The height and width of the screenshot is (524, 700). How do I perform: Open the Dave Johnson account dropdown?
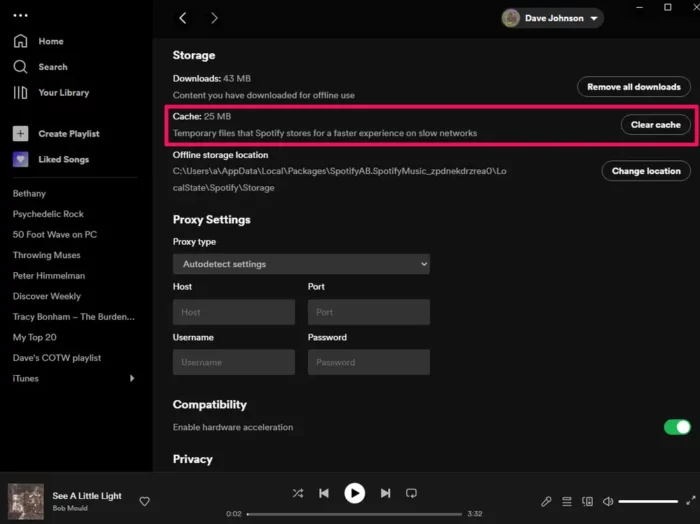tap(552, 18)
